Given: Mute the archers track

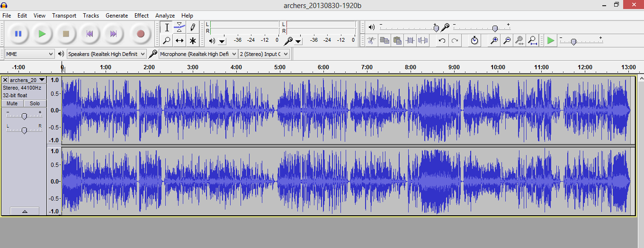Looking at the screenshot, I should click(12, 103).
